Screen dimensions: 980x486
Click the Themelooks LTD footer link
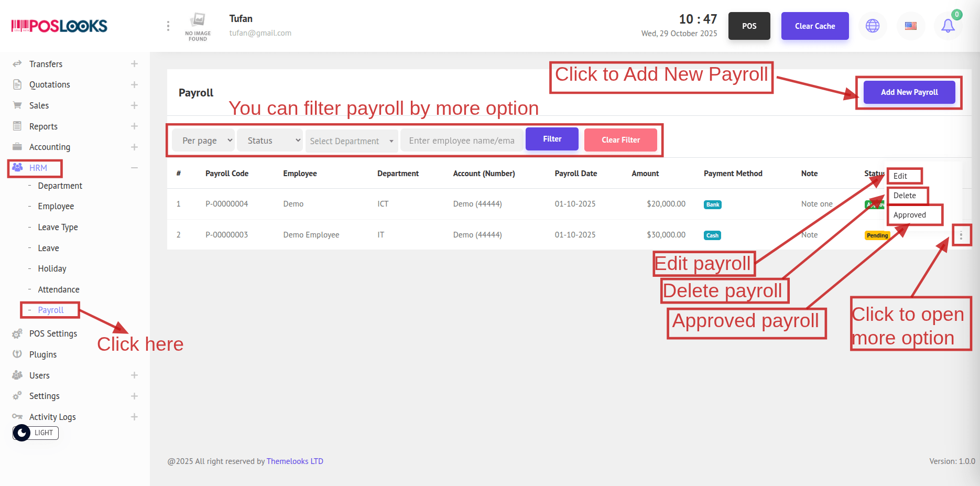point(295,461)
